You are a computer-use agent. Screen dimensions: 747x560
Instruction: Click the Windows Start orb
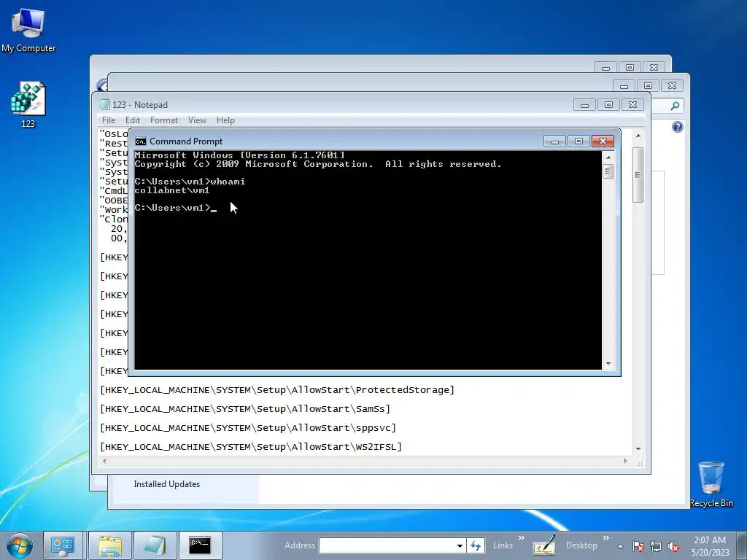click(x=20, y=545)
